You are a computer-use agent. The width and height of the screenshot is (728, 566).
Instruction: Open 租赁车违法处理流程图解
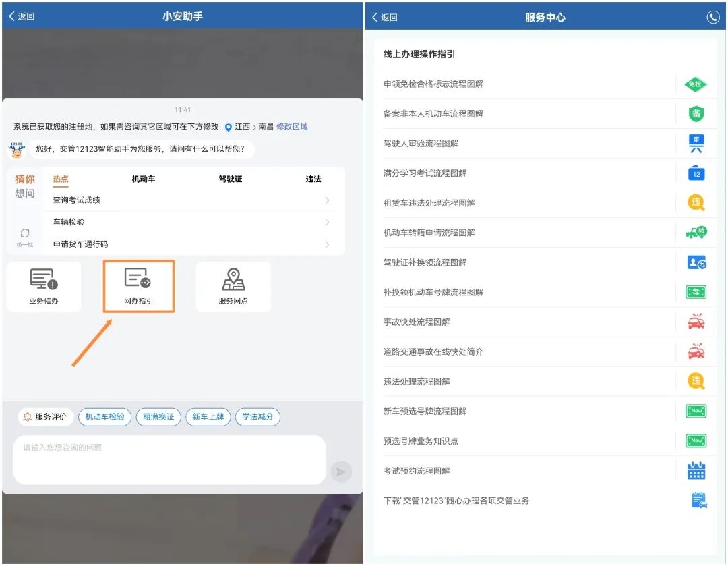click(545, 203)
